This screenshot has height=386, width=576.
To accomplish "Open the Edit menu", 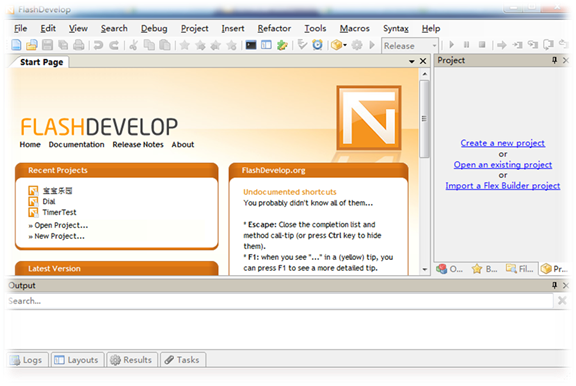I will 48,28.
